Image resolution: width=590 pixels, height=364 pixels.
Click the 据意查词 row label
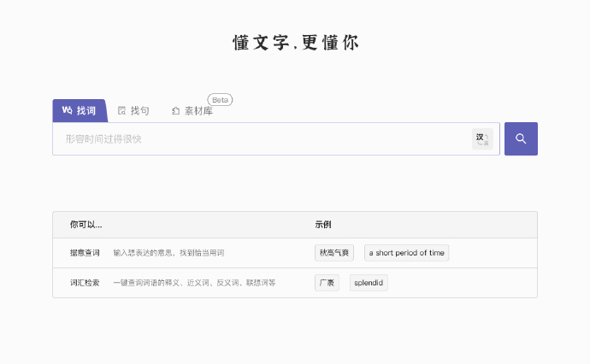85,253
